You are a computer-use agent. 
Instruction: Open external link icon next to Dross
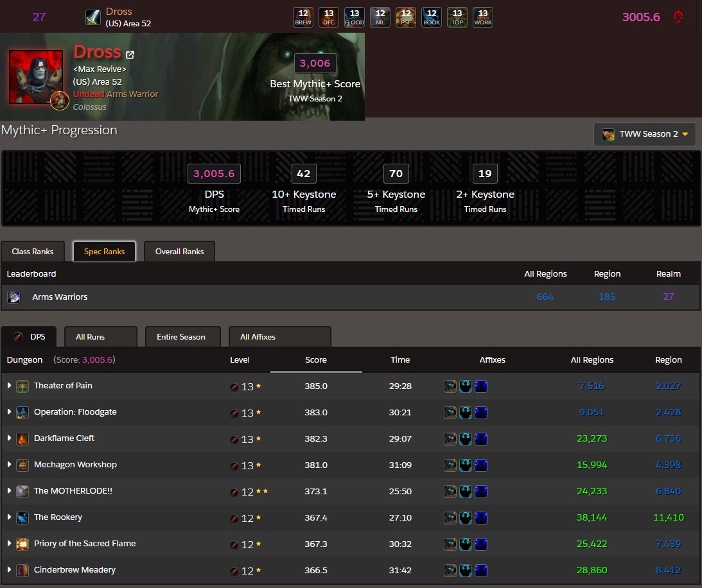(x=130, y=55)
